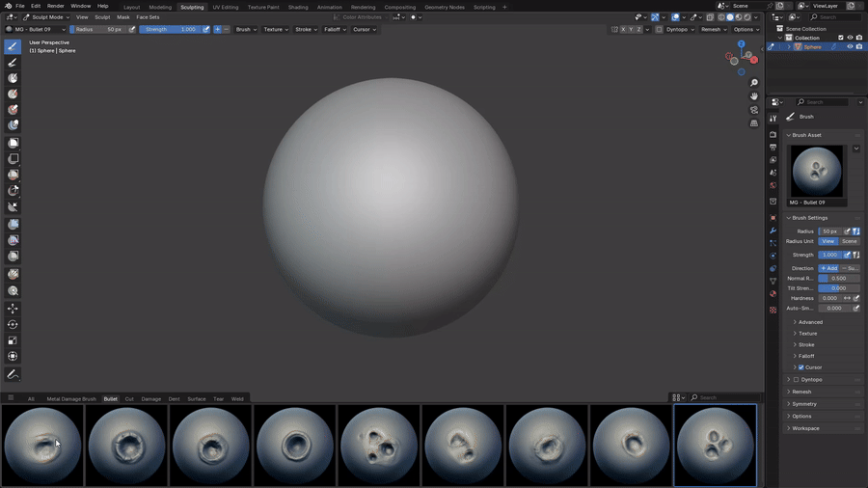Enable the Dyntopo checkbox in header

point(659,29)
